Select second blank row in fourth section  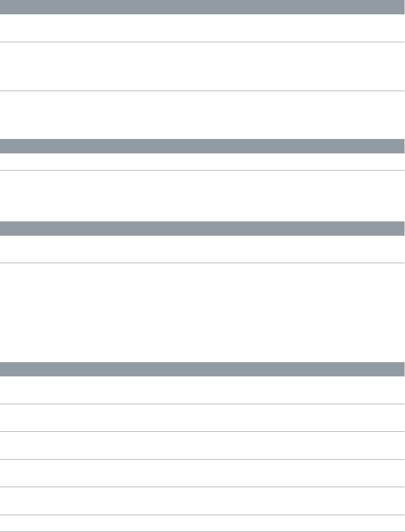202,418
